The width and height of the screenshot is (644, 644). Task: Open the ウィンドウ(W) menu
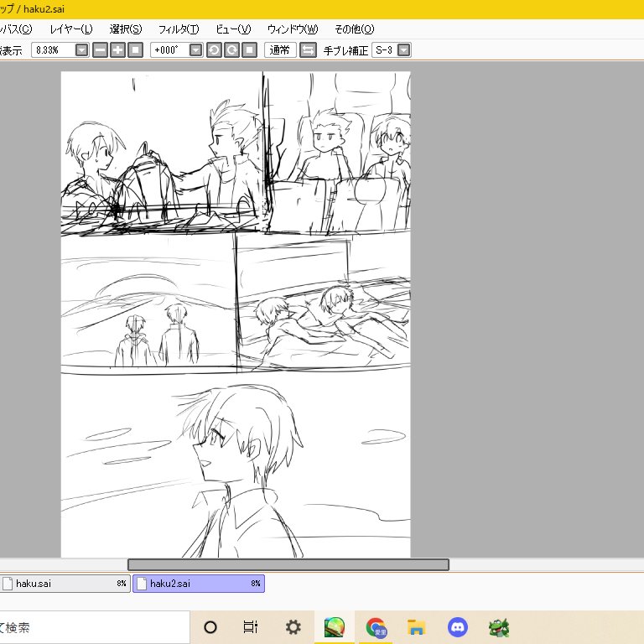point(293,29)
